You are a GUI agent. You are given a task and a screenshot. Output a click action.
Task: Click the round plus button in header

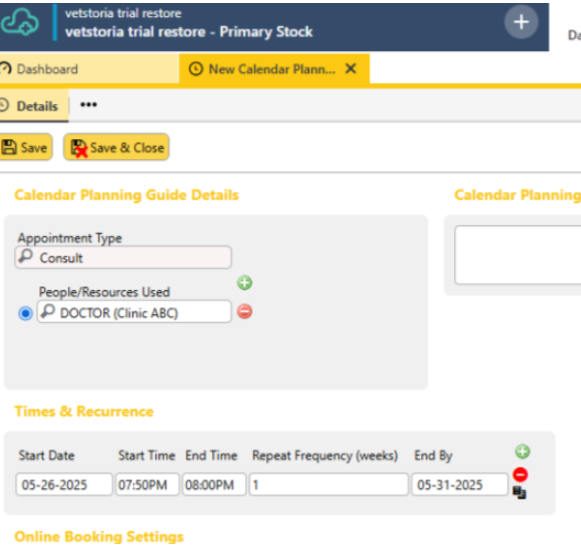[521, 22]
